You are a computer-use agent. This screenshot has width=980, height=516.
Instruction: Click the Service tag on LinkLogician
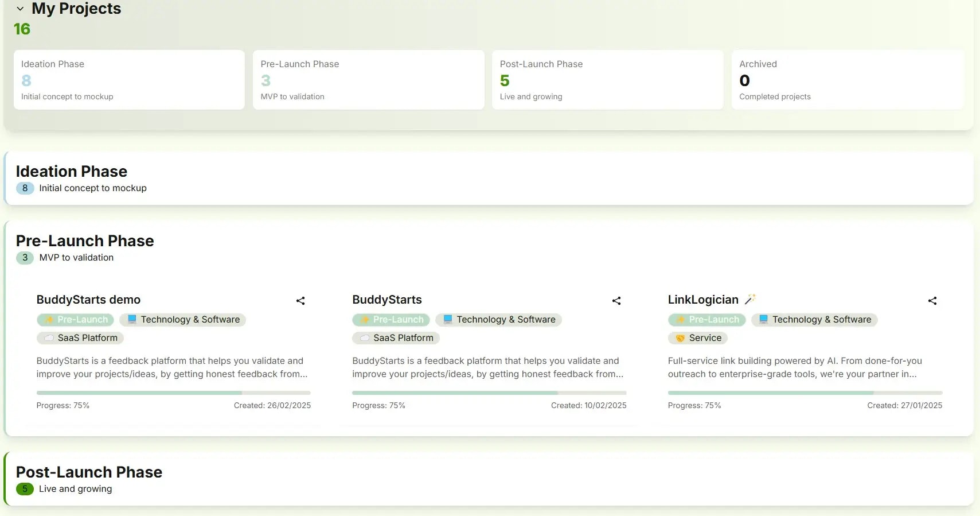point(698,338)
